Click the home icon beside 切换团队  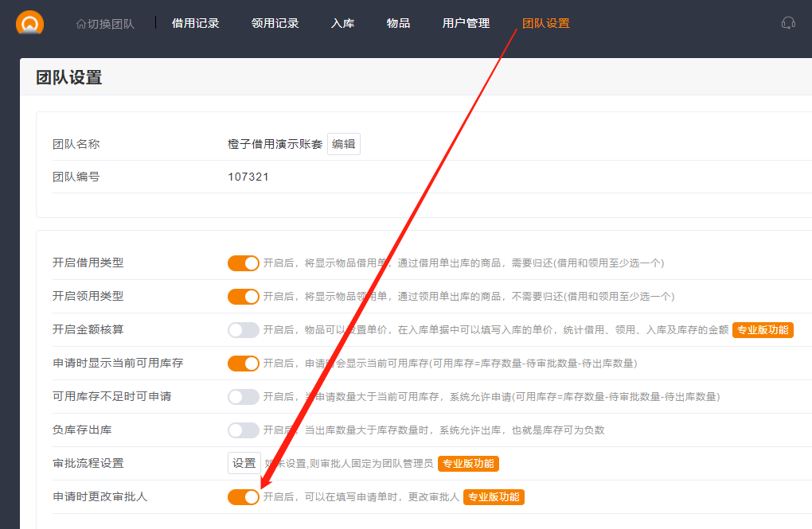point(80,24)
